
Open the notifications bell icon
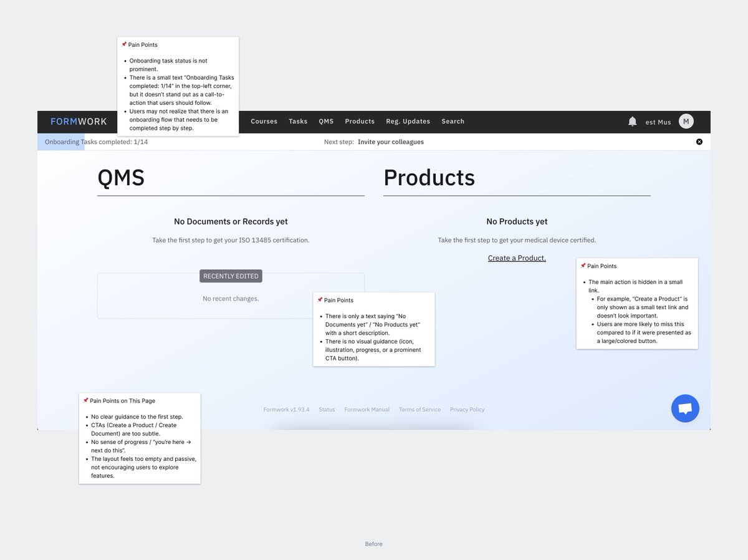click(632, 122)
